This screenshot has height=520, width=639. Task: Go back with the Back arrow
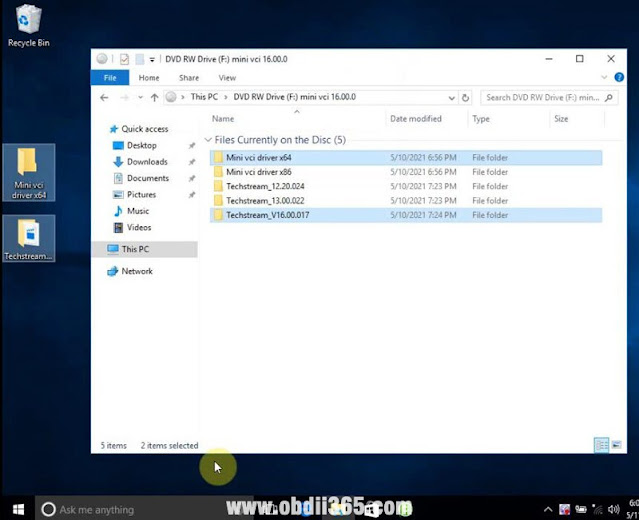tap(104, 97)
